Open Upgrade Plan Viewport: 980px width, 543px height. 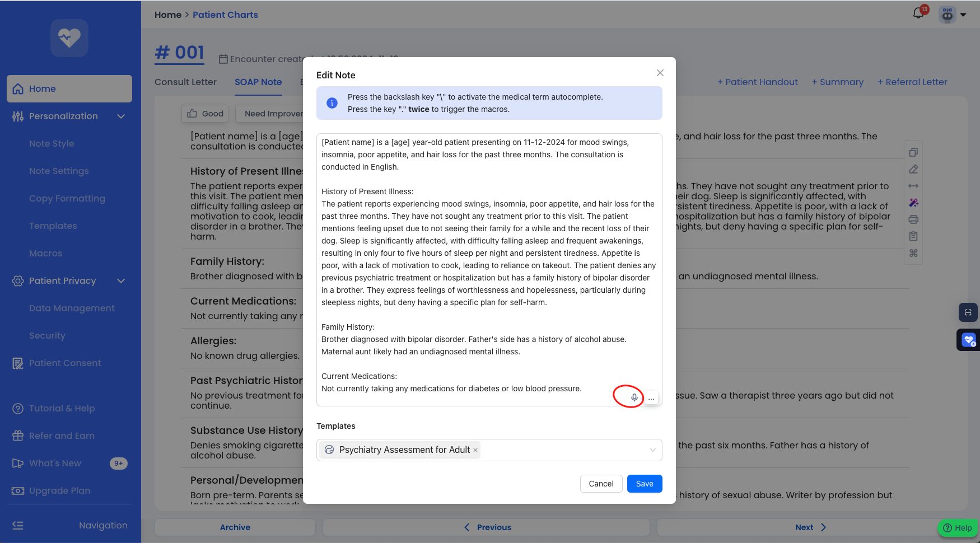(59, 491)
